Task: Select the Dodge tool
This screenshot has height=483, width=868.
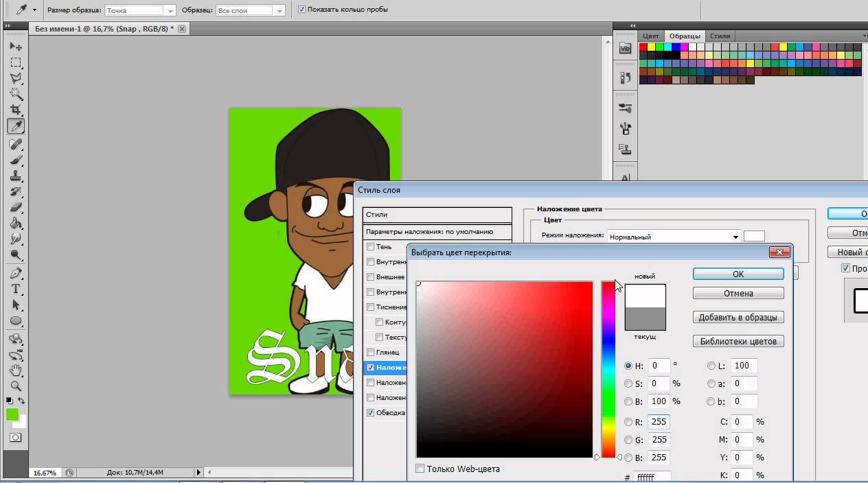Action: pyautogui.click(x=16, y=255)
